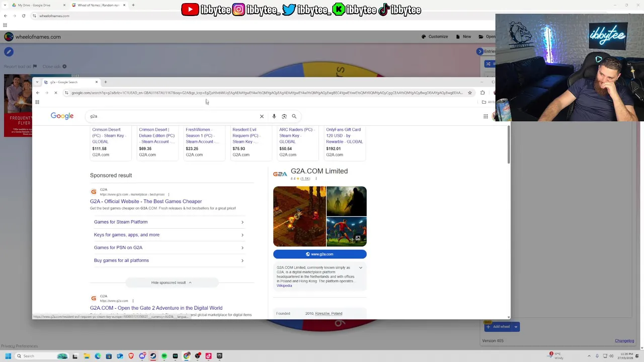
Task: Clear the g2a search query
Action: pyautogui.click(x=262, y=116)
